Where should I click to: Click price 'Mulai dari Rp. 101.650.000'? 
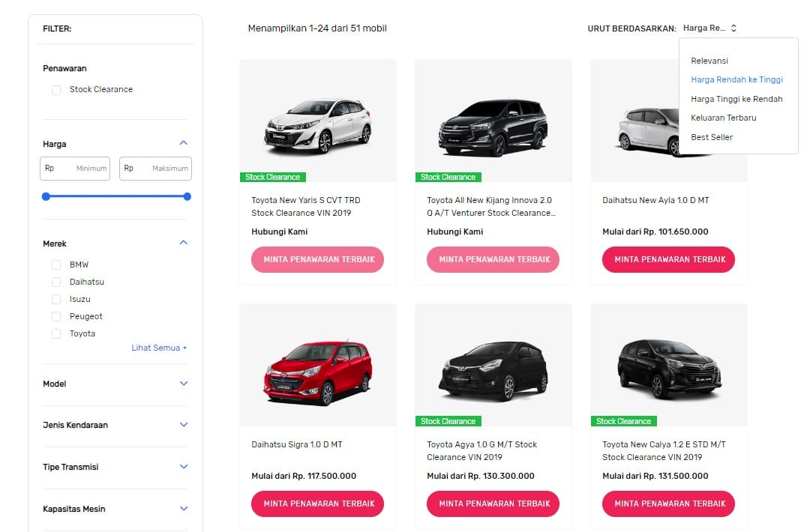655,232
